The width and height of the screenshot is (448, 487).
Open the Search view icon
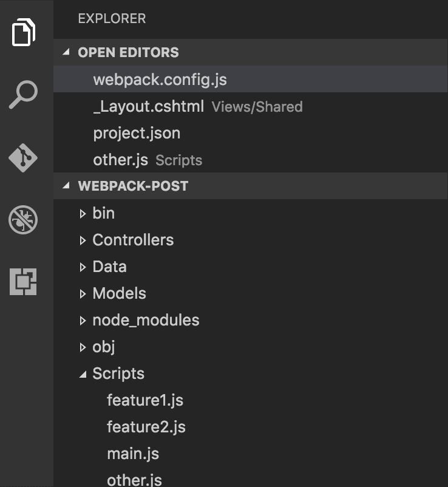(x=23, y=94)
